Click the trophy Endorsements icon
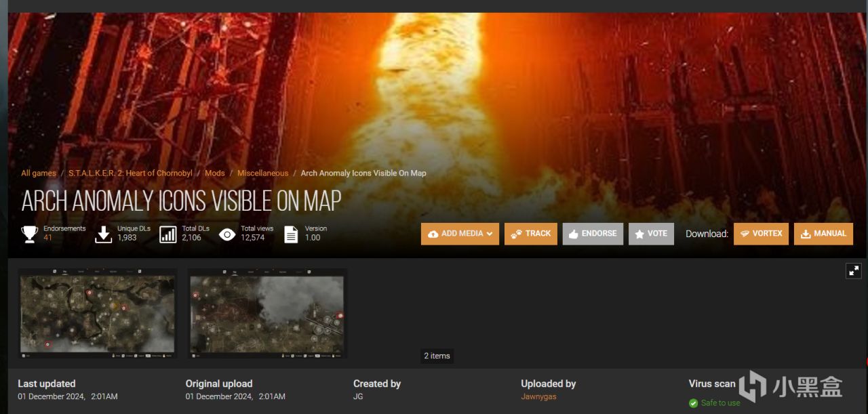The height and width of the screenshot is (414, 868). 30,234
